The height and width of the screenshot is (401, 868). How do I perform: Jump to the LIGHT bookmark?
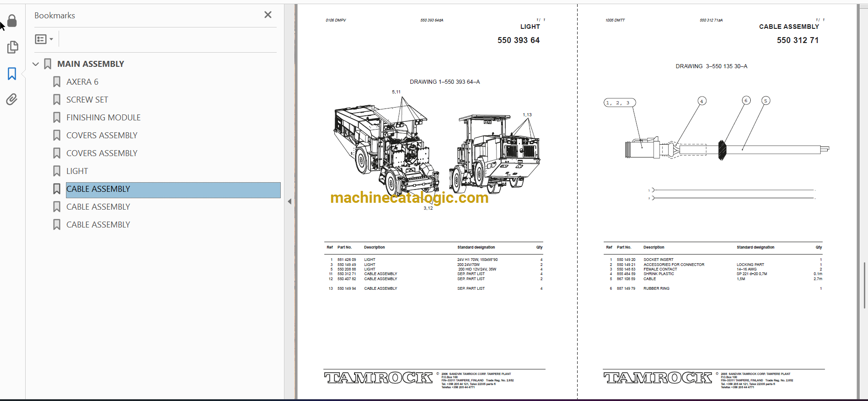coord(77,171)
